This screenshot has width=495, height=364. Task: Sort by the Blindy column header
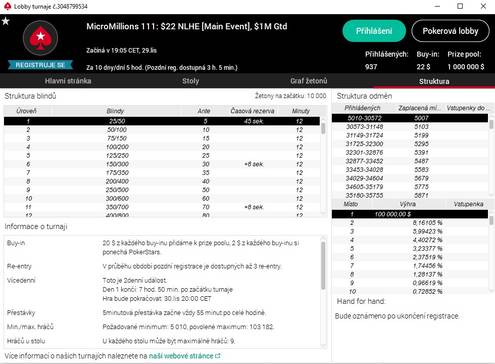115,111
